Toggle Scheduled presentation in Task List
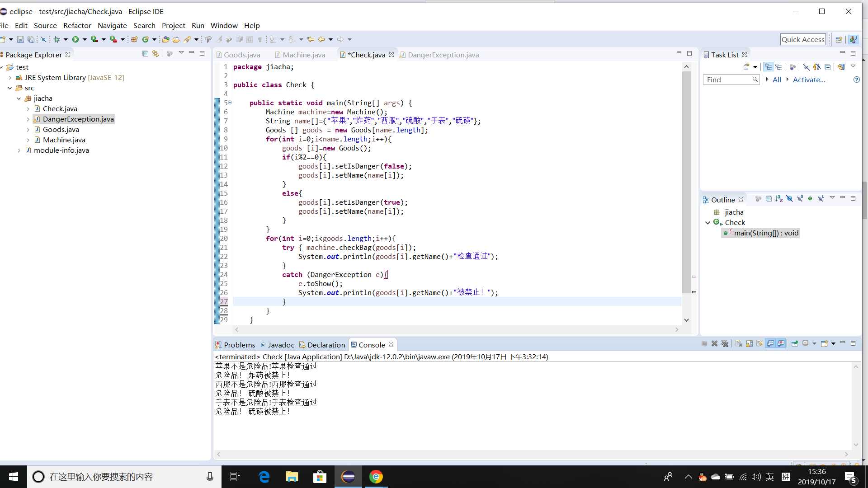 tap(778, 67)
